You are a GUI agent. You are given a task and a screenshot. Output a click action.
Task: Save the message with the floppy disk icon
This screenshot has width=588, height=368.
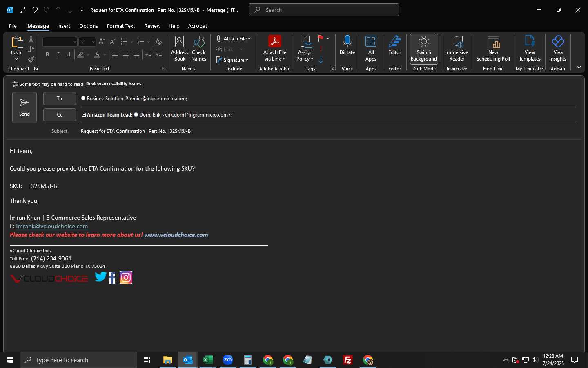coord(23,10)
